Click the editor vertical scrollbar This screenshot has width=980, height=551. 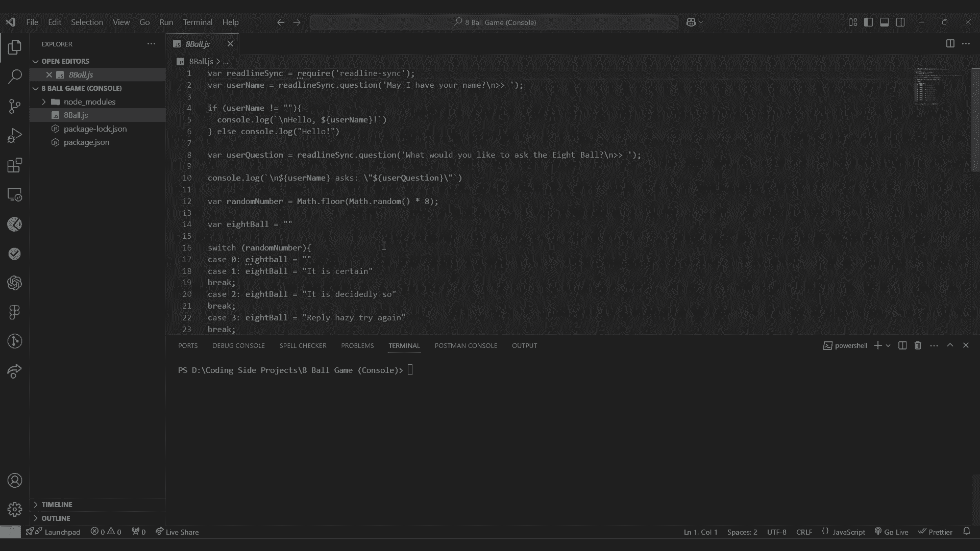click(x=975, y=120)
